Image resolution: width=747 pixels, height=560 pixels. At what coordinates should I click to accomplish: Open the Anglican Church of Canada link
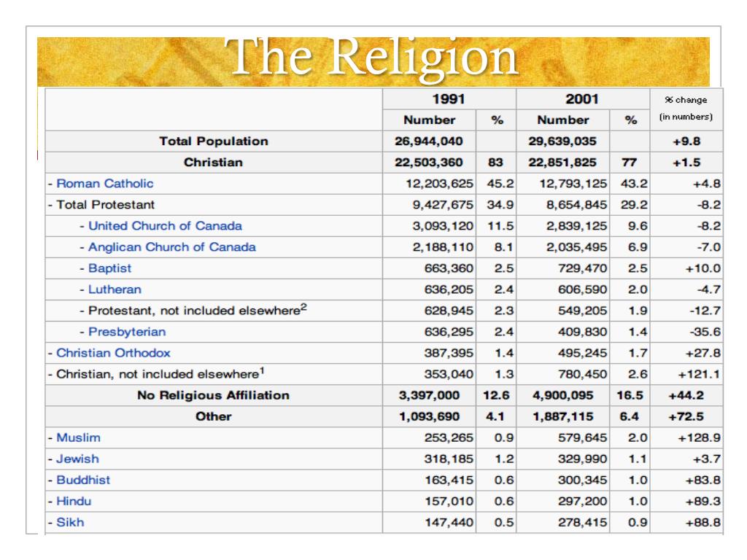[x=172, y=246]
